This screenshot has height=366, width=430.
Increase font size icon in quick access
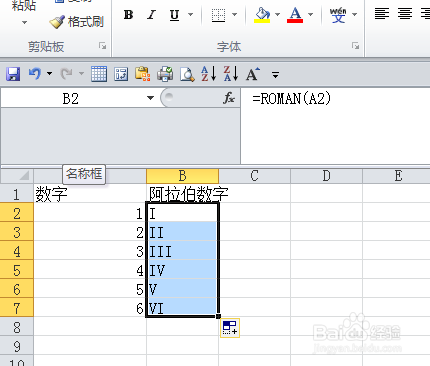(x=253, y=74)
